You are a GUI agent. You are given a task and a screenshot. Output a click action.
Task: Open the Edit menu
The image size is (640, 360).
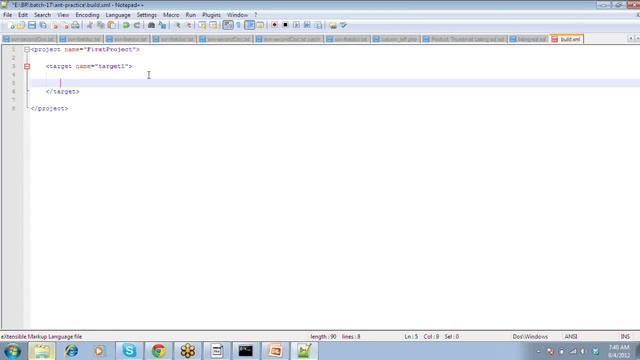pos(23,15)
